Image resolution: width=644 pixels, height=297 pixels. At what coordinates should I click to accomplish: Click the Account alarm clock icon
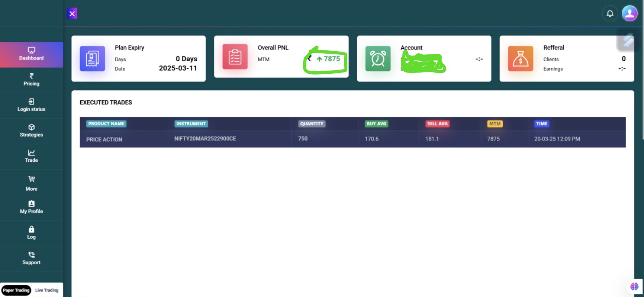pos(378,58)
